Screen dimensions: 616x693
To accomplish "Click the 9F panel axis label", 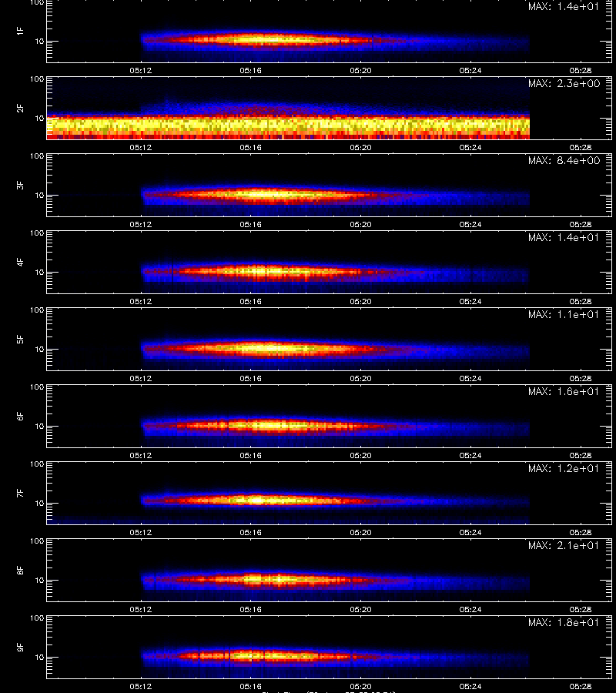I will point(20,648).
